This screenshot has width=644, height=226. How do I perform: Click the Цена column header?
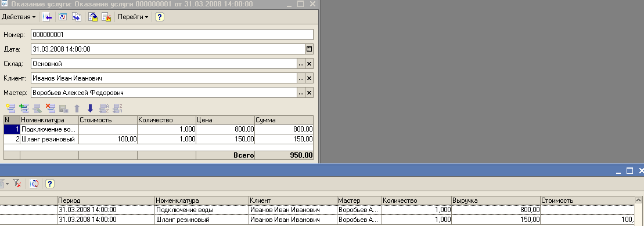(x=225, y=120)
